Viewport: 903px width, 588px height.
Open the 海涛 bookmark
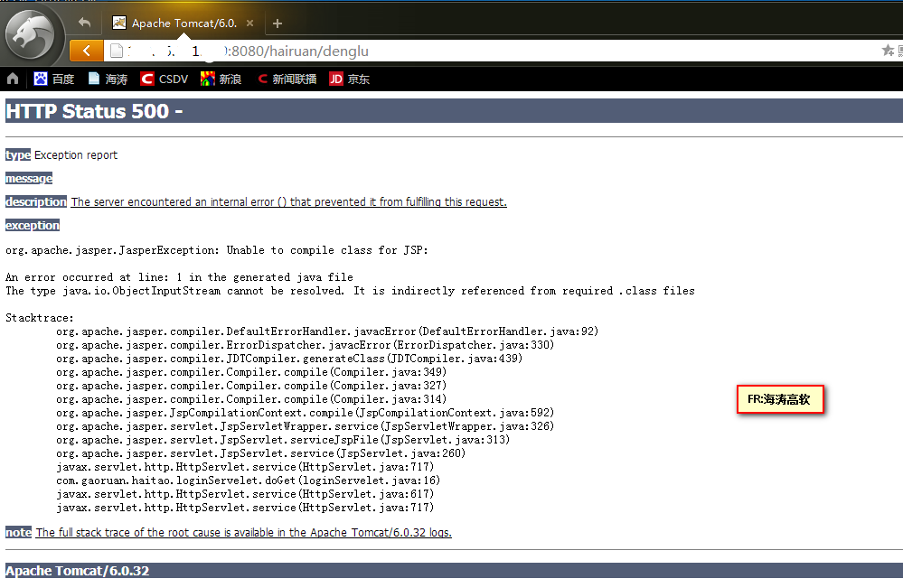(108, 79)
